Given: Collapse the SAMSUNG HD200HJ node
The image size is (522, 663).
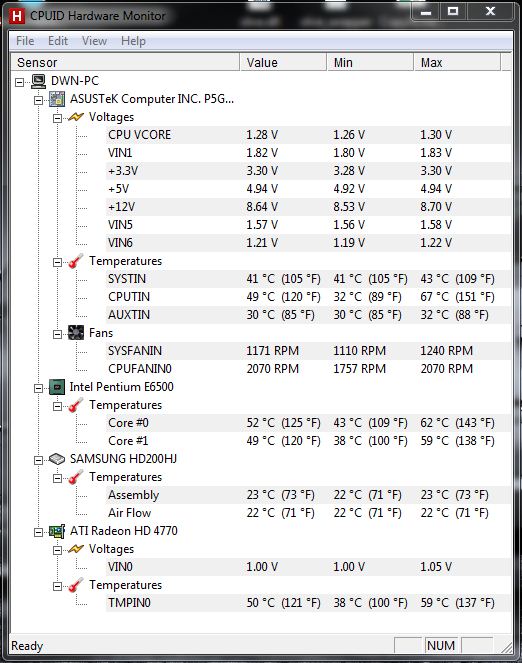Looking at the screenshot, I should click(38, 460).
